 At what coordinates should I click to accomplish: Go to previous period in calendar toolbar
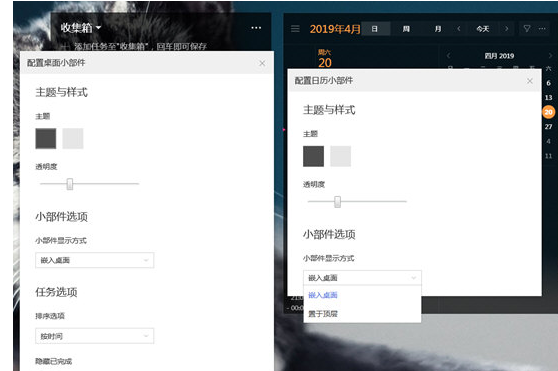point(459,29)
